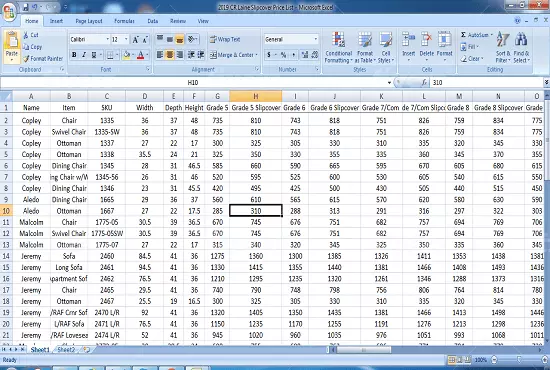Click the Insert Function fx button
550x370 pixels.
point(424,83)
